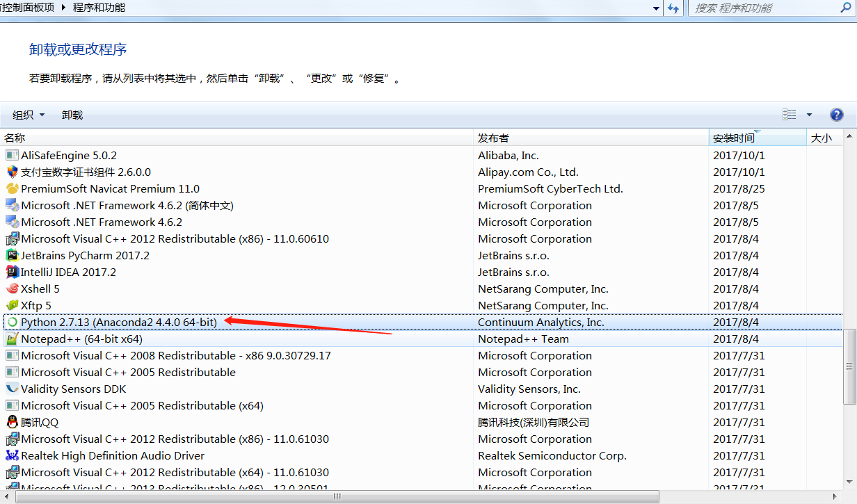
Task: Click the 程序和功能 breadcrumb
Action: (99, 8)
